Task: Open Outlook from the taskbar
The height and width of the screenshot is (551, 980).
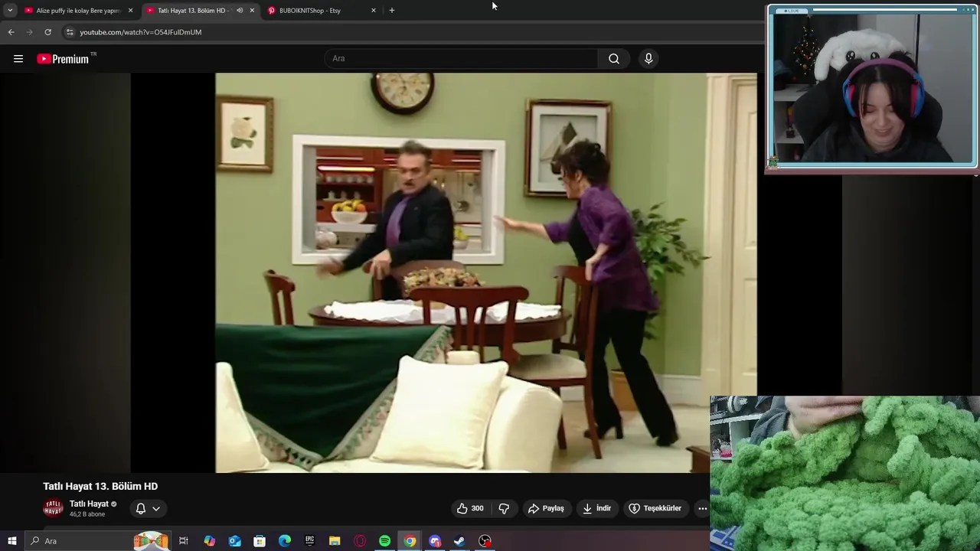Action: pos(234,541)
